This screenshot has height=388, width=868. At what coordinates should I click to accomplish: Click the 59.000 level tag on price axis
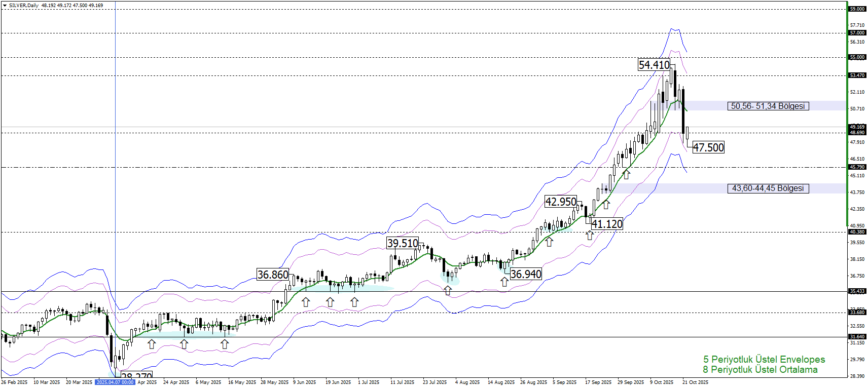pyautogui.click(x=857, y=9)
